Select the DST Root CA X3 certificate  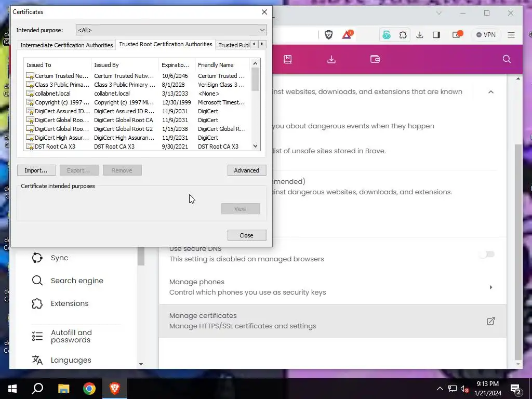137,147
